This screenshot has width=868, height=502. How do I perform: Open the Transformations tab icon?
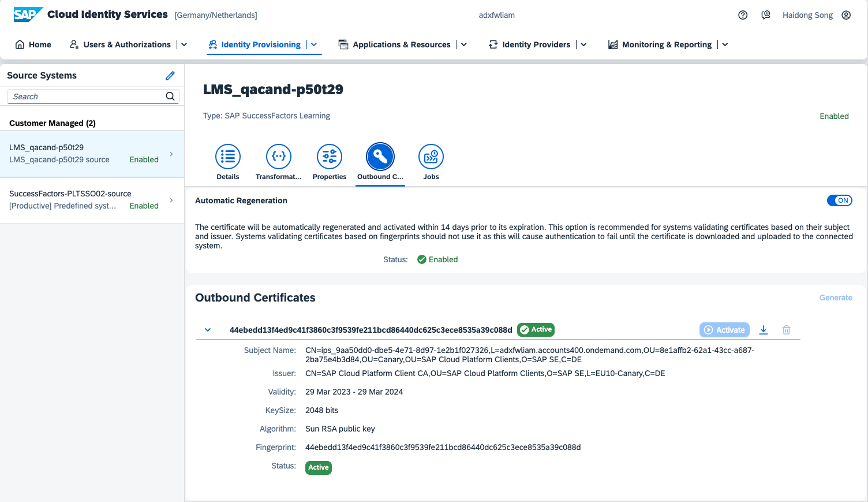(279, 156)
